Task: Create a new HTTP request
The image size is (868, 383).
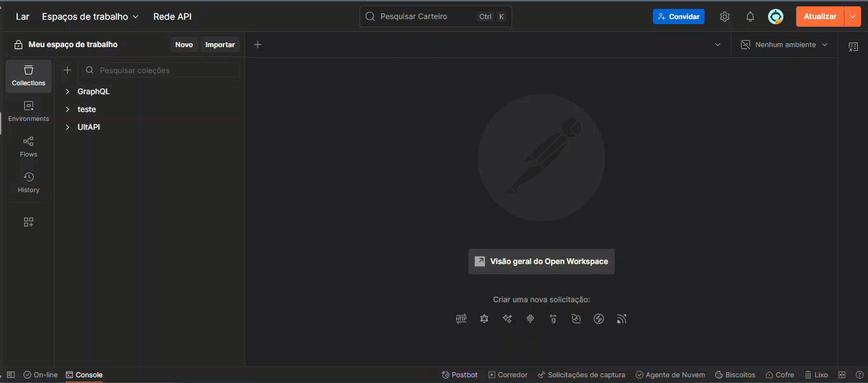Action: click(x=461, y=319)
